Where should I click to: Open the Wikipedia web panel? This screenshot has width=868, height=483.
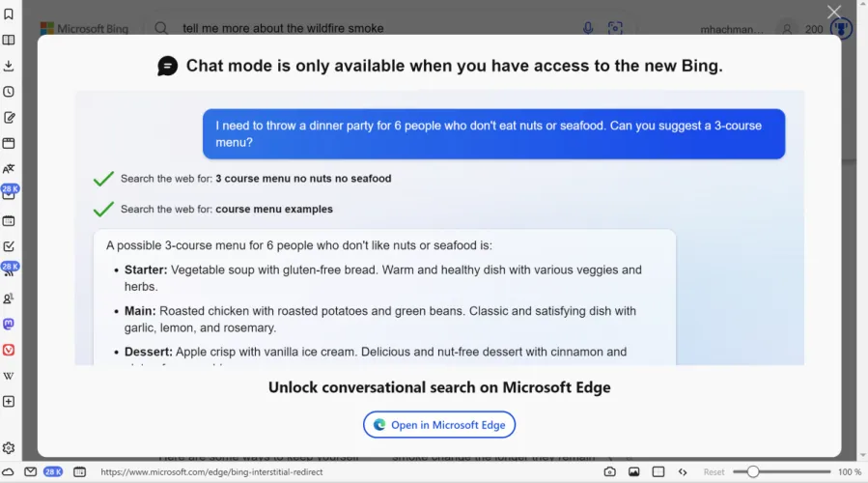[9, 376]
